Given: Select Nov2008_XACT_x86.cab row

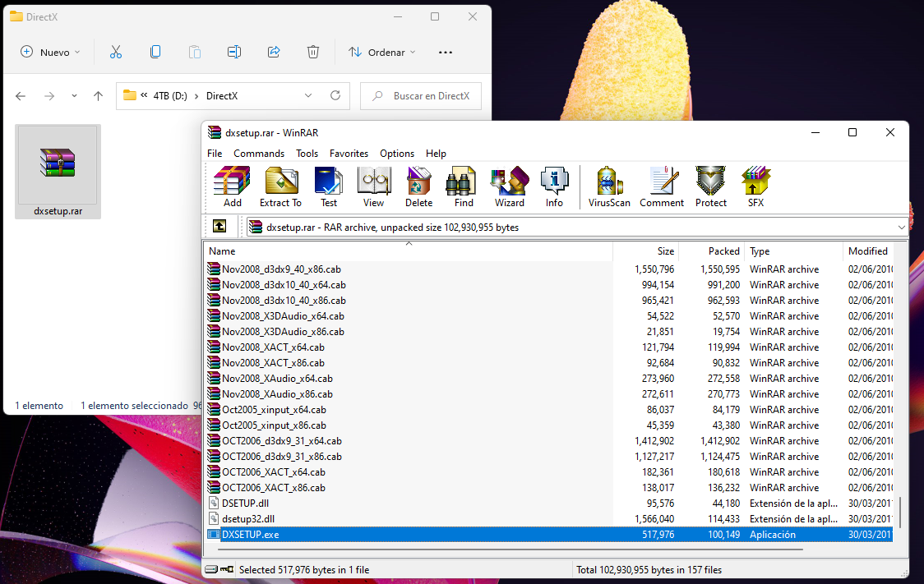Looking at the screenshot, I should tap(548, 363).
